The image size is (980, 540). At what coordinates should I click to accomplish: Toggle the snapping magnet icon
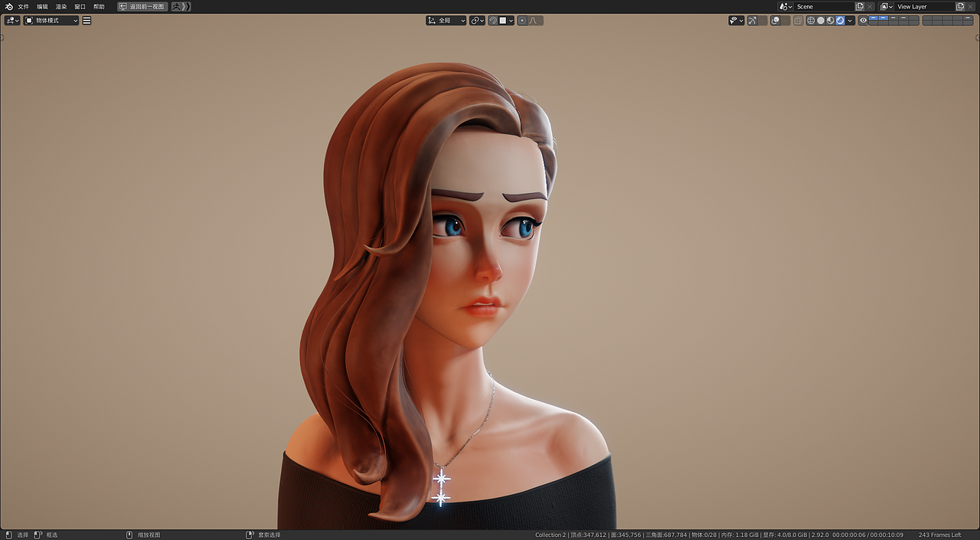[x=493, y=21]
